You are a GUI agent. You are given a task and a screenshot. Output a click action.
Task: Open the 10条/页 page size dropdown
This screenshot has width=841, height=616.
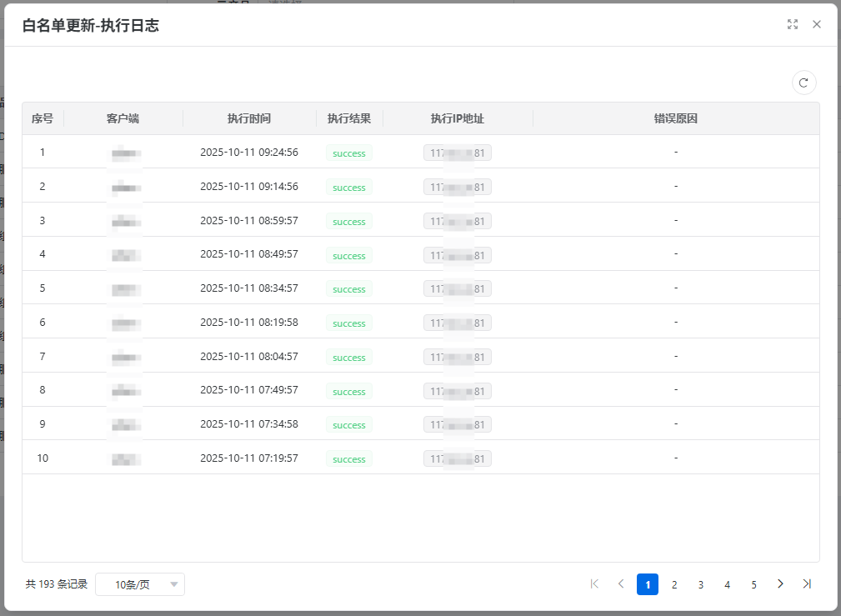(140, 584)
